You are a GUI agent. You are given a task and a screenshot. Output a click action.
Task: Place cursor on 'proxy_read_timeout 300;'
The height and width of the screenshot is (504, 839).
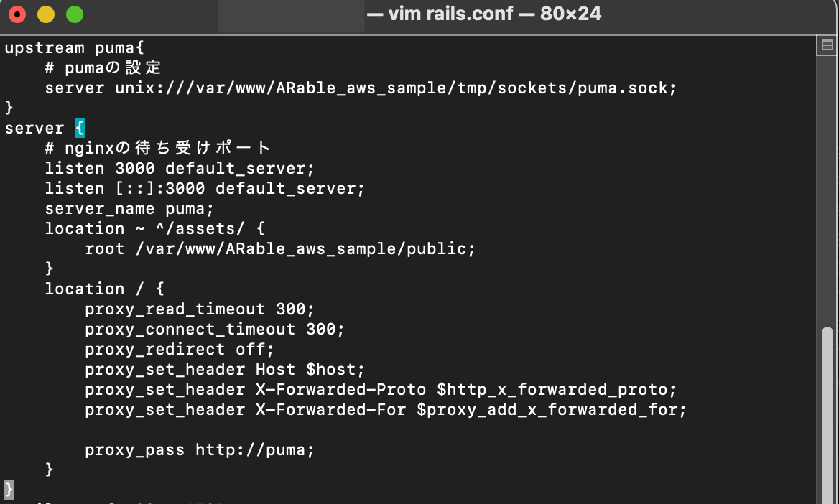click(200, 309)
